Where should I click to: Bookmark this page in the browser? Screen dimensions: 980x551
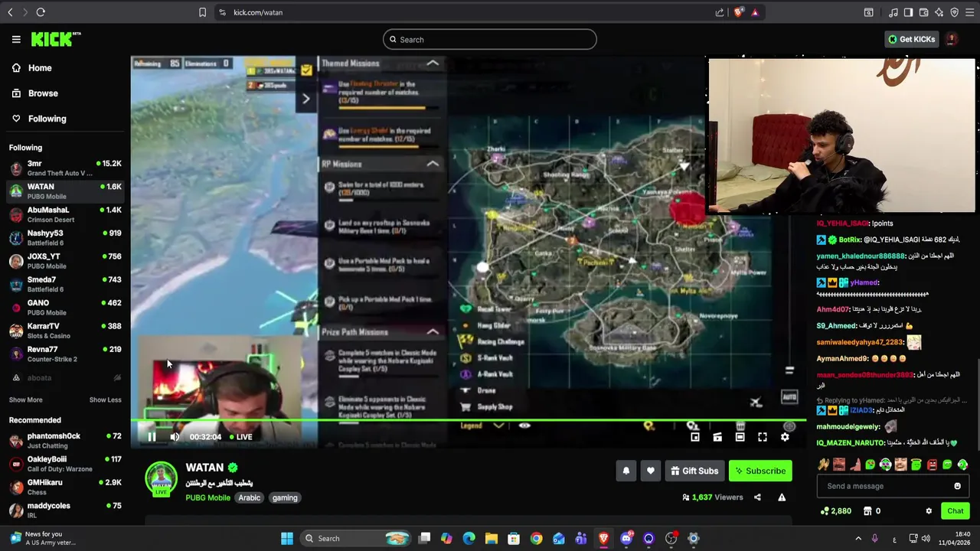point(202,12)
